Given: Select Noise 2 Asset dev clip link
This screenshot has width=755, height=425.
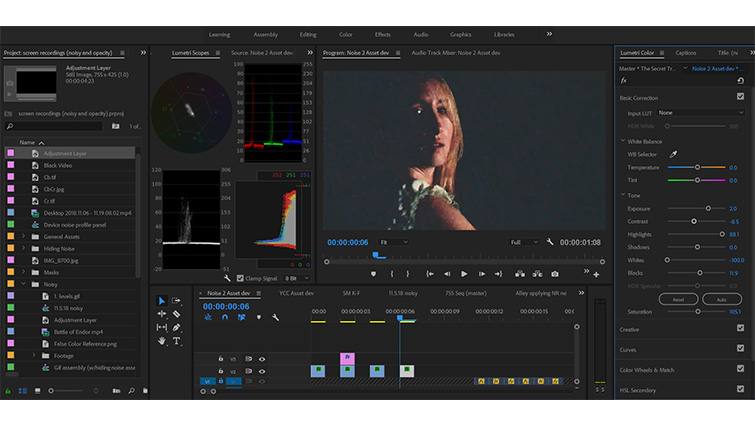Looking at the screenshot, I should pyautogui.click(x=718, y=69).
